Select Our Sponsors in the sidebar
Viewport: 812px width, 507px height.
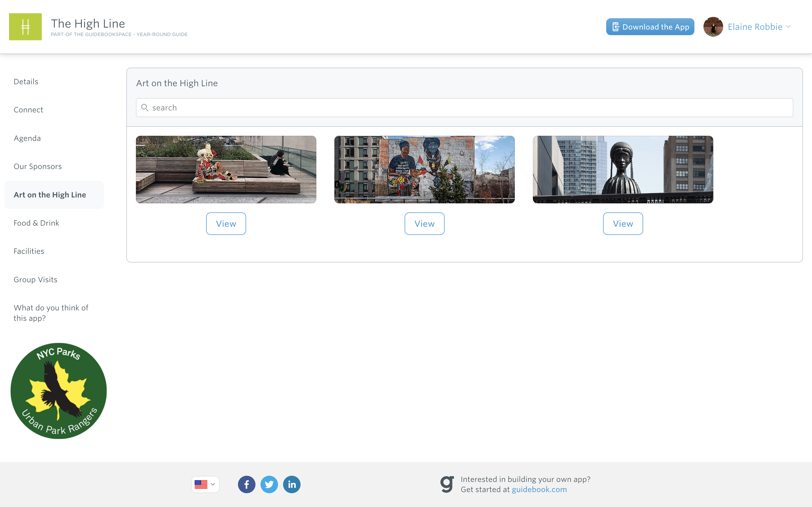[x=37, y=166]
